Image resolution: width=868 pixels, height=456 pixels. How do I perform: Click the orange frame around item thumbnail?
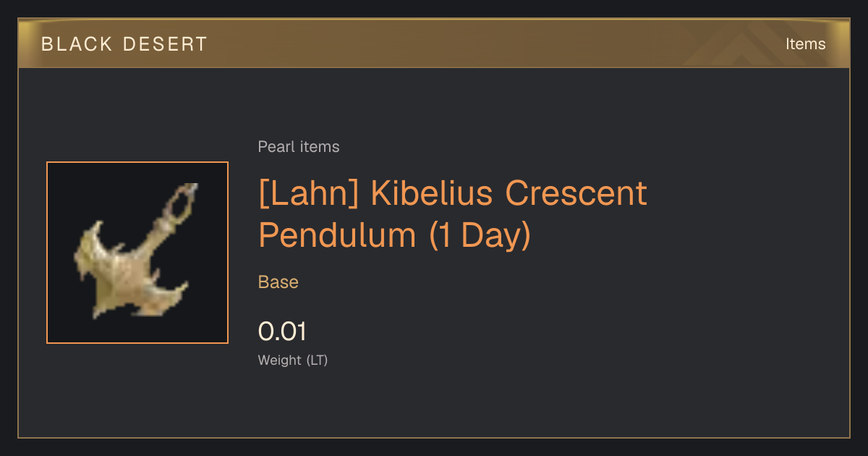pos(137,162)
